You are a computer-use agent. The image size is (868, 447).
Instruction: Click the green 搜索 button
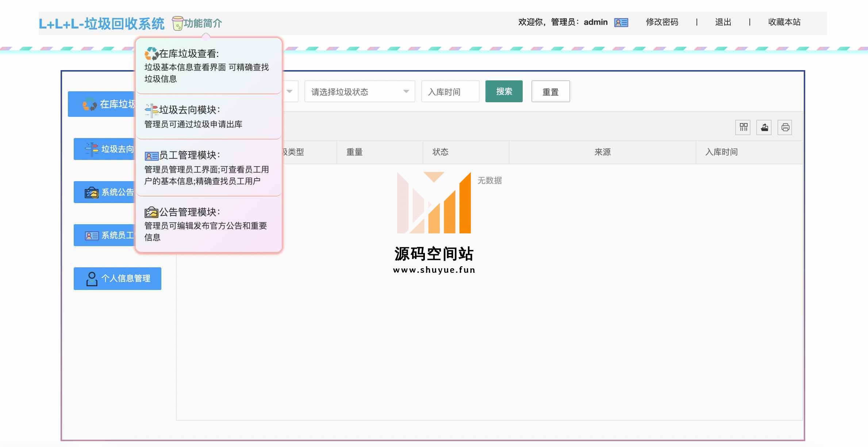click(504, 91)
